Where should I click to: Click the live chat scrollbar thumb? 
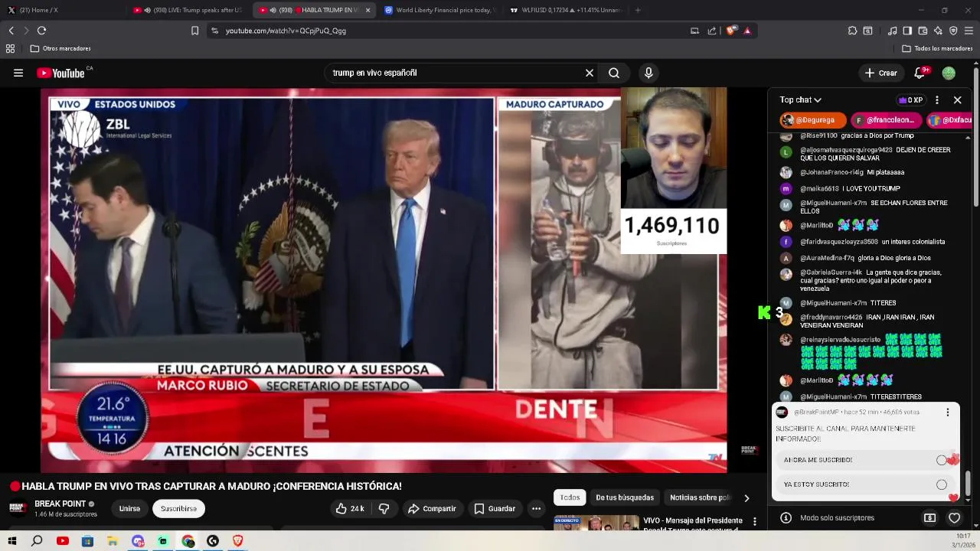pos(968,484)
